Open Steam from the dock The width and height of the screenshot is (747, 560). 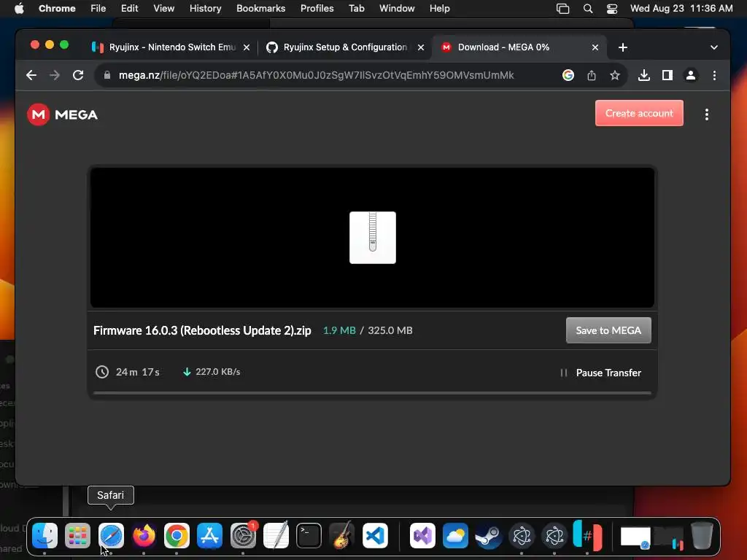pyautogui.click(x=488, y=536)
